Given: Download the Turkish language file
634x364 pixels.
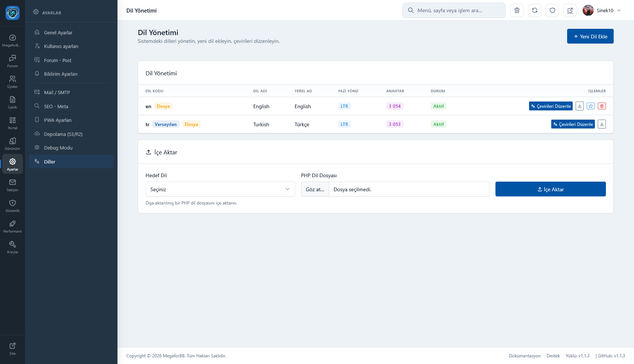Looking at the screenshot, I should pos(602,124).
